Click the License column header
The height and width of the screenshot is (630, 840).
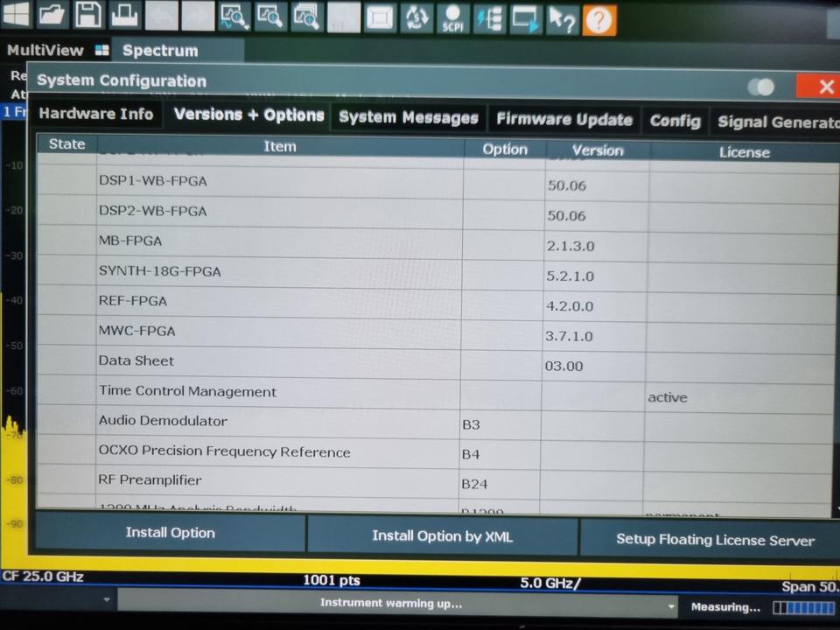click(x=745, y=152)
